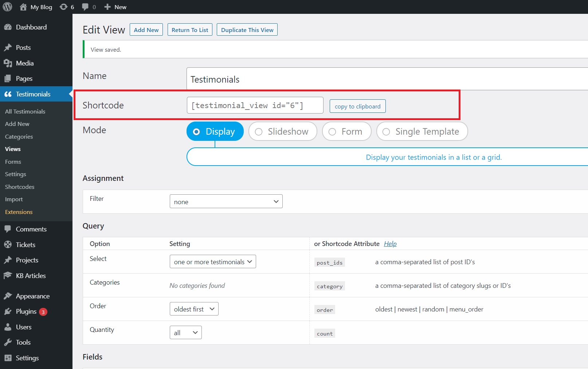
Task: Click the red plugins update badge 3
Action: tap(43, 312)
